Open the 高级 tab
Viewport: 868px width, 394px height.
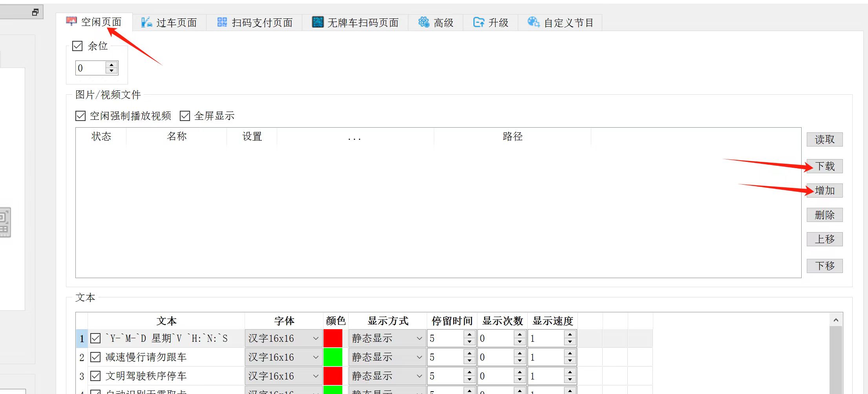click(x=436, y=22)
